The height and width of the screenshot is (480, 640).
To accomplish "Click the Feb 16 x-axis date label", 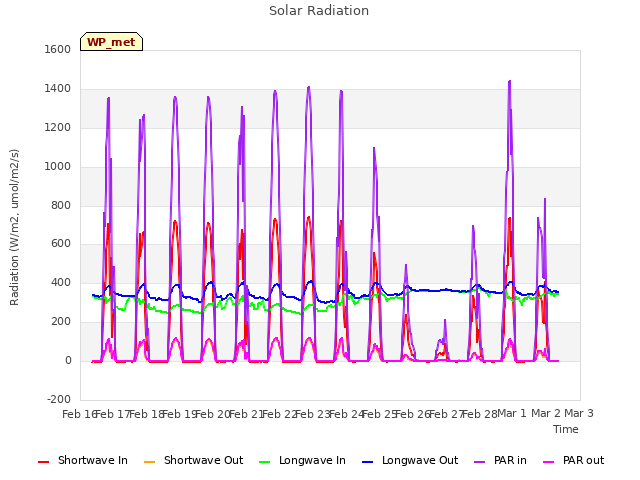I will (79, 414).
